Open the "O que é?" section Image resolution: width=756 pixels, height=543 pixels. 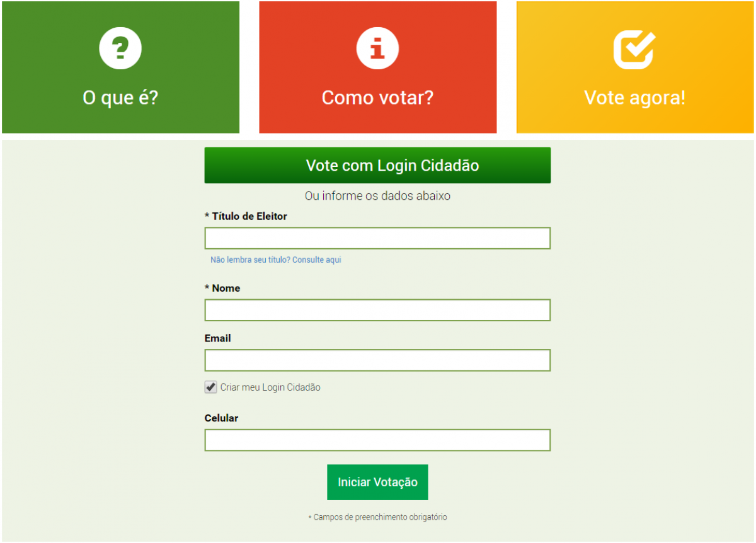pos(120,98)
